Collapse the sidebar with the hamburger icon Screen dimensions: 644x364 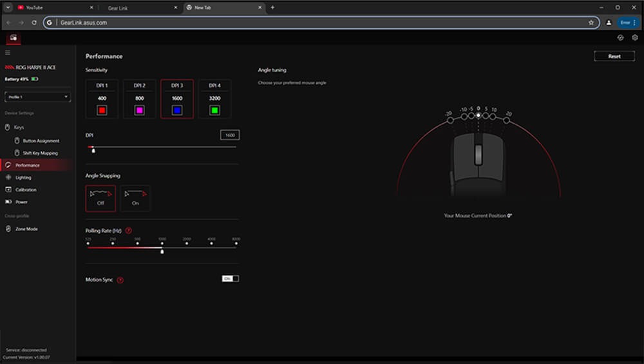click(8, 53)
